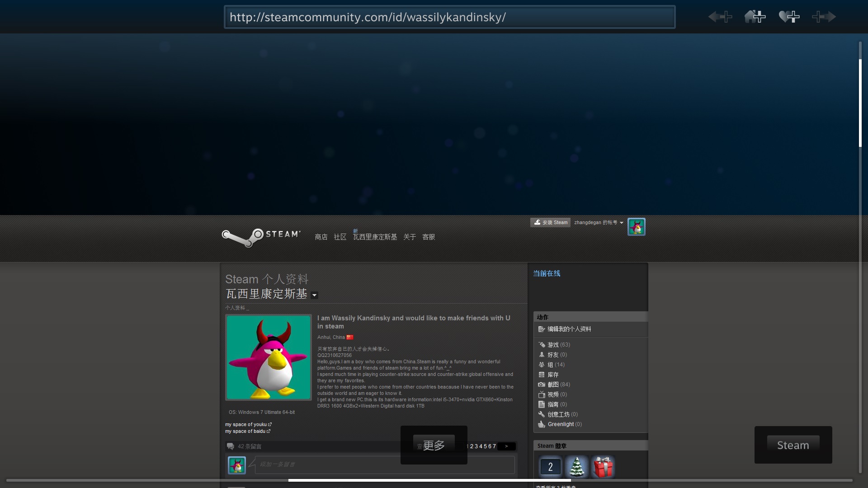Click the games controller icon
This screenshot has height=488, width=868.
coord(542,345)
